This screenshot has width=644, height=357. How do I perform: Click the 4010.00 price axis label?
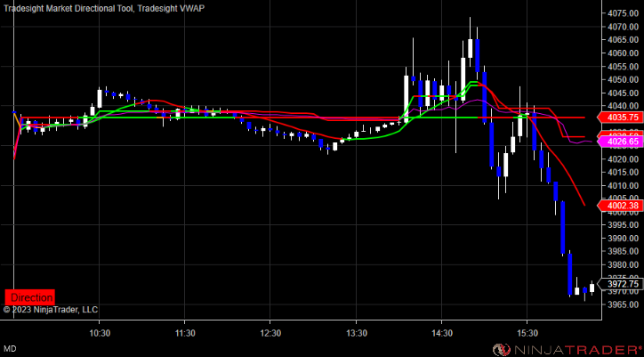click(623, 185)
